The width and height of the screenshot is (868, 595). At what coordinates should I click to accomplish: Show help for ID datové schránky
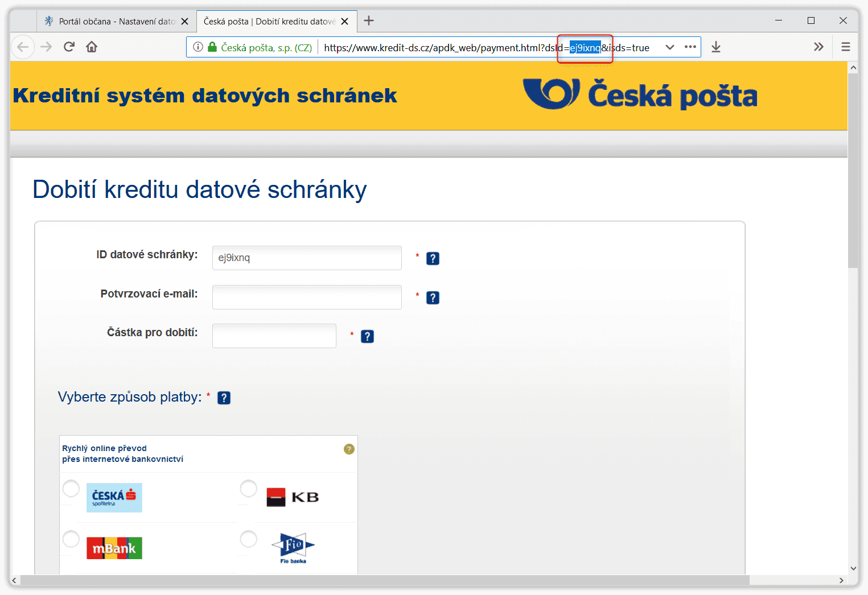coord(433,259)
